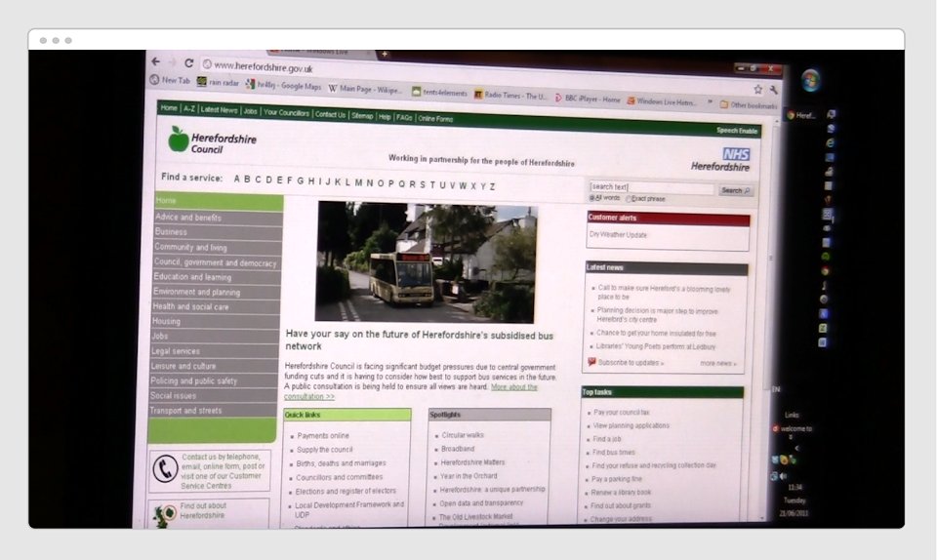937x560 pixels.
Task: Click the Heref... Chrome taskbar button
Action: [800, 116]
